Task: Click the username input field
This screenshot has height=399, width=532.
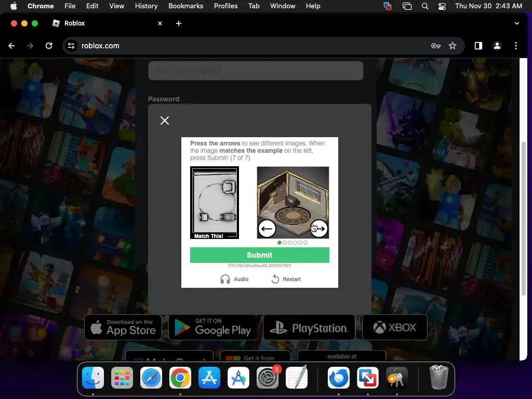Action: tap(256, 71)
